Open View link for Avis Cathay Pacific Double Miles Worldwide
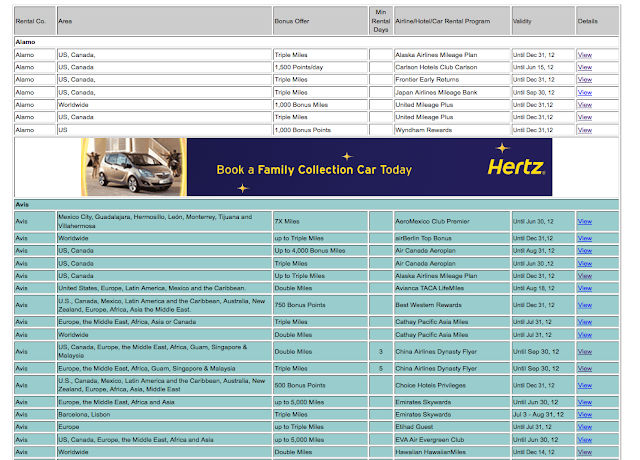640x460 pixels. pos(584,335)
